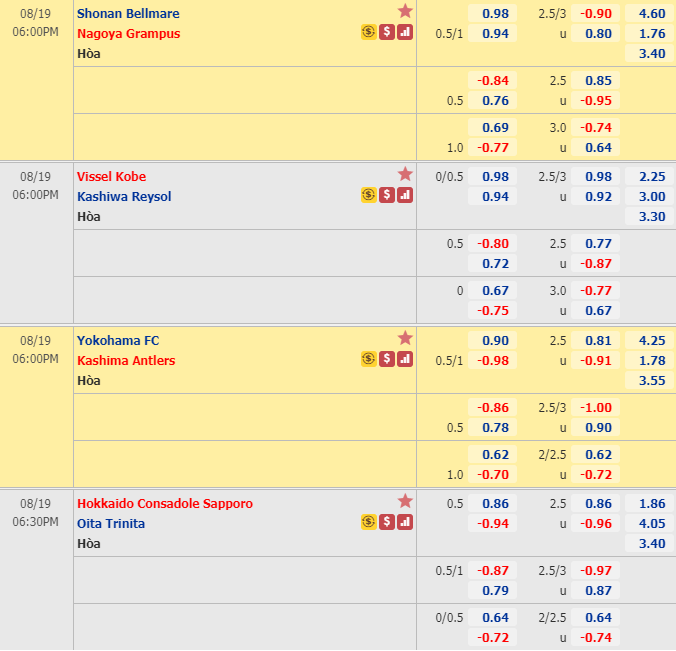676x651 pixels.
Task: Click the yellow coin icon for Shonan Bellmare match
Action: click(x=369, y=32)
